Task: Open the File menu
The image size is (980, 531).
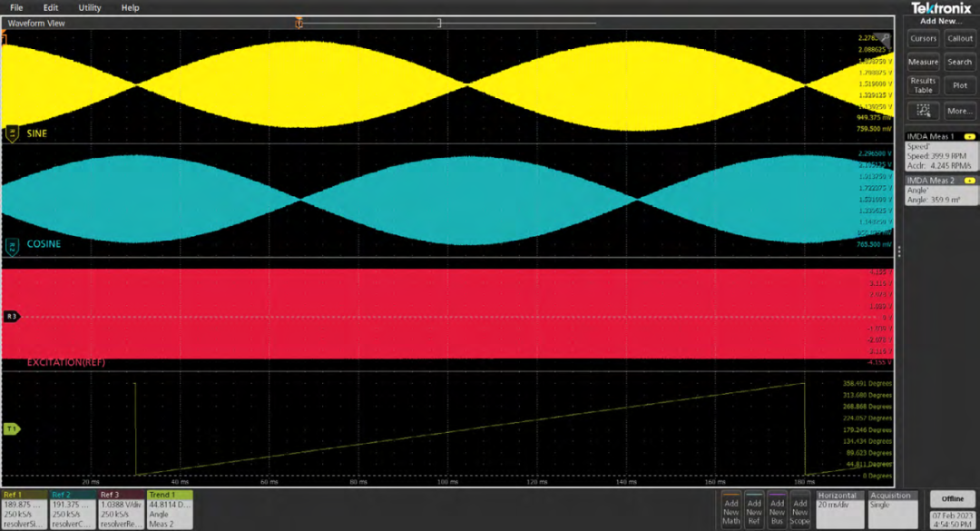Action: tap(16, 7)
